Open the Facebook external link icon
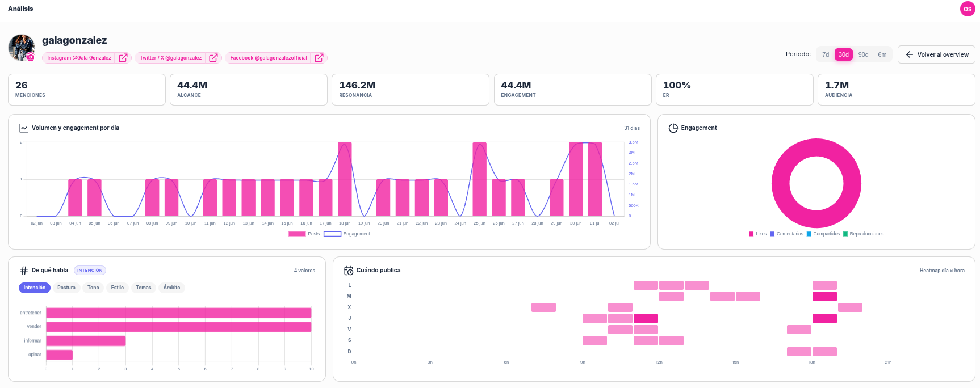This screenshot has height=388, width=980. [319, 58]
